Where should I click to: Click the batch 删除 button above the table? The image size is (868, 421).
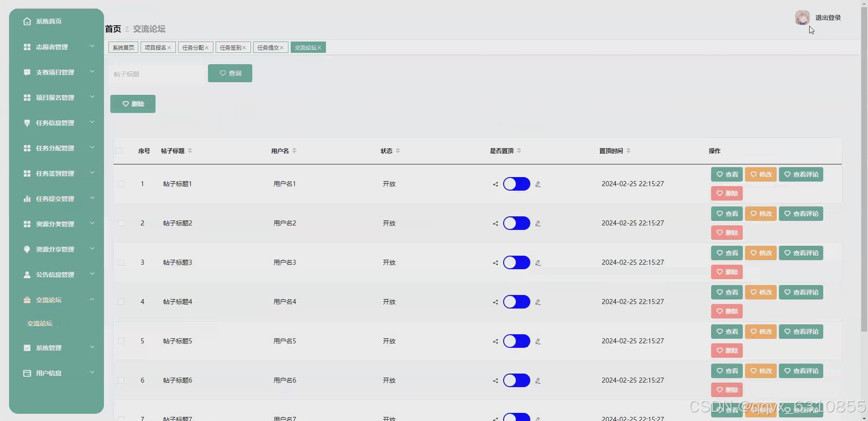click(x=133, y=104)
